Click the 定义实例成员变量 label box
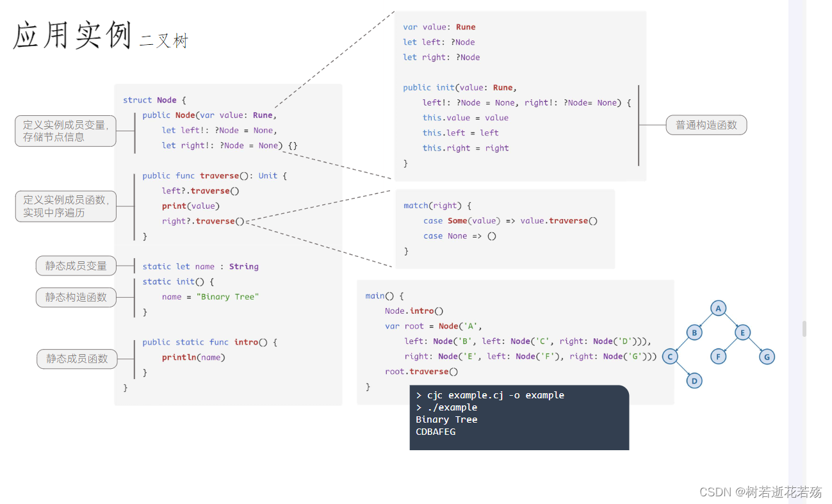The height and width of the screenshot is (504, 832). point(66,131)
